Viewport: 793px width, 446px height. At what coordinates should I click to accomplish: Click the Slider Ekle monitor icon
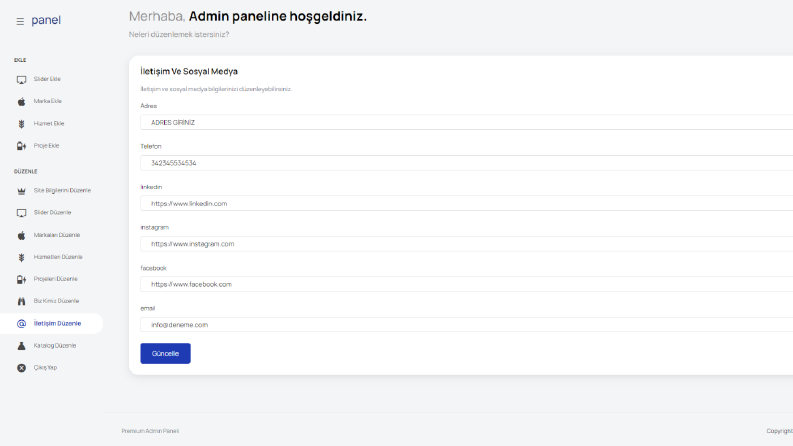pyautogui.click(x=21, y=79)
